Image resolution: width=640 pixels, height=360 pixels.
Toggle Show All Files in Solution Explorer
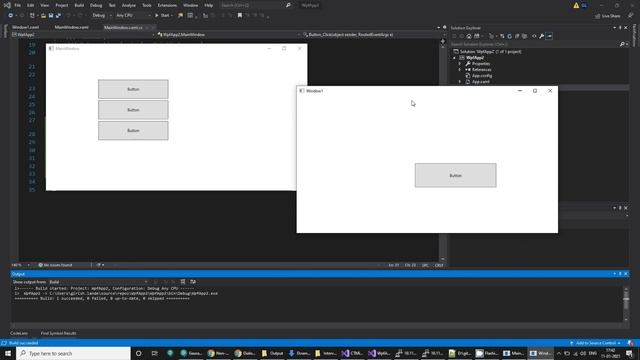click(524, 36)
